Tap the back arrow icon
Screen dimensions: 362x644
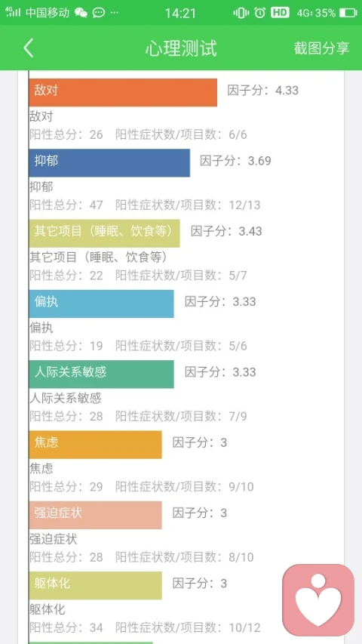tap(28, 48)
